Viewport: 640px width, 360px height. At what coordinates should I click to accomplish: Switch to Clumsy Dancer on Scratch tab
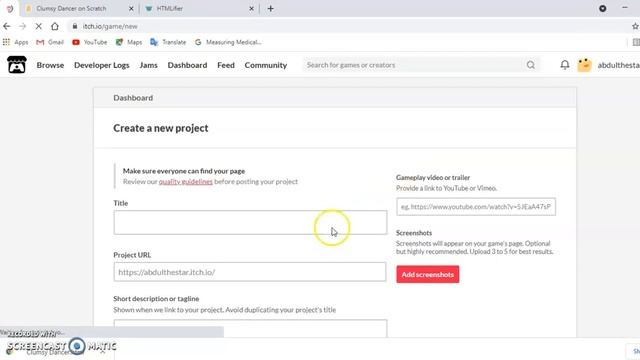[71, 9]
